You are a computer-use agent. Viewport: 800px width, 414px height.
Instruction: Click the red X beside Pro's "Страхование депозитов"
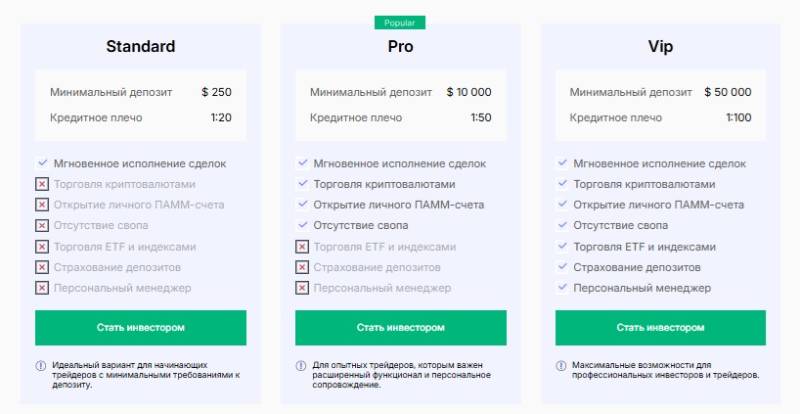302,267
